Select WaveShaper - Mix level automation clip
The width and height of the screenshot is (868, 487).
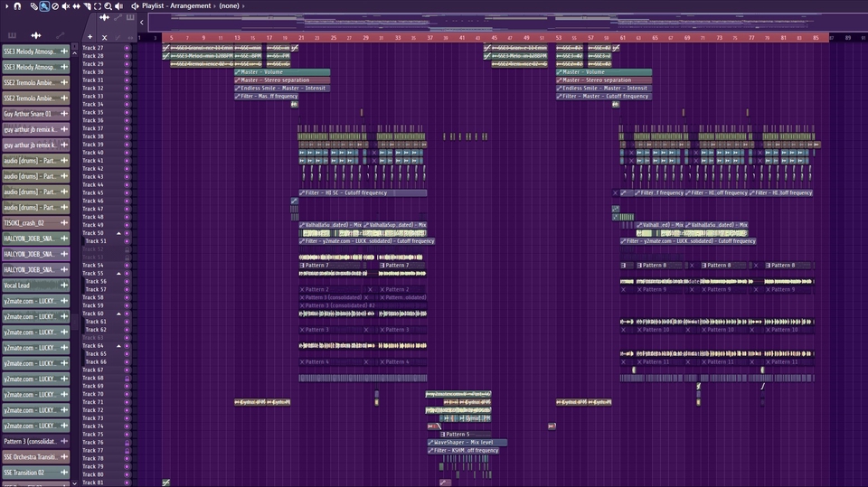click(x=467, y=442)
